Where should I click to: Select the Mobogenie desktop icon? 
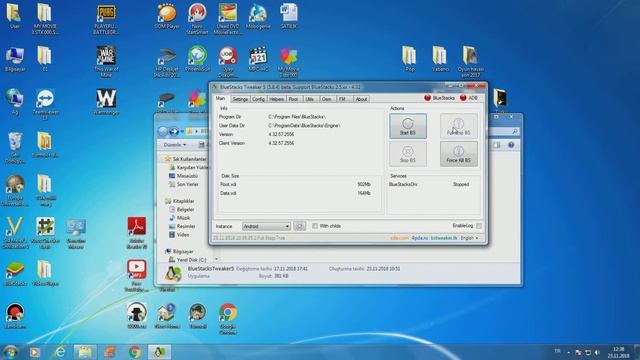click(258, 16)
